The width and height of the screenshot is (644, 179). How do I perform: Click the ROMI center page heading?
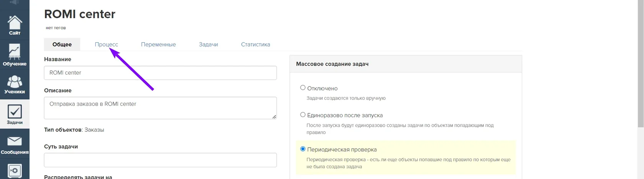tap(80, 14)
